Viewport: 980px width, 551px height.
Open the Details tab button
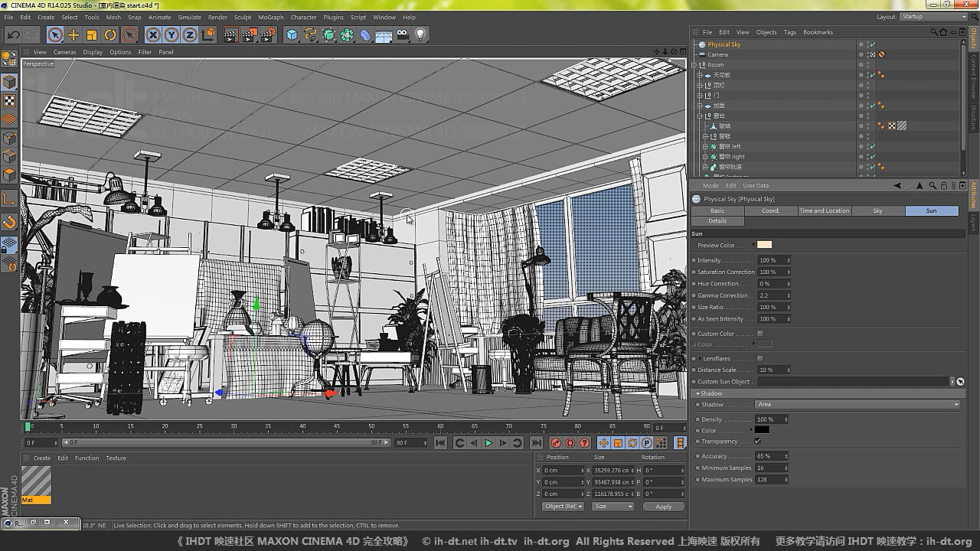[x=717, y=221]
